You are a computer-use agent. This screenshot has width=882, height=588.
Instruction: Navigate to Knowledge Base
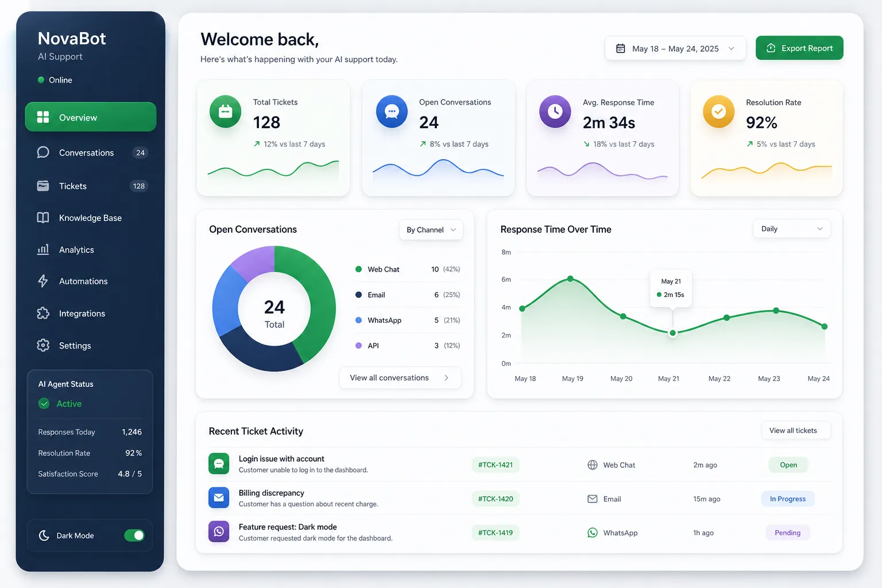pos(91,218)
